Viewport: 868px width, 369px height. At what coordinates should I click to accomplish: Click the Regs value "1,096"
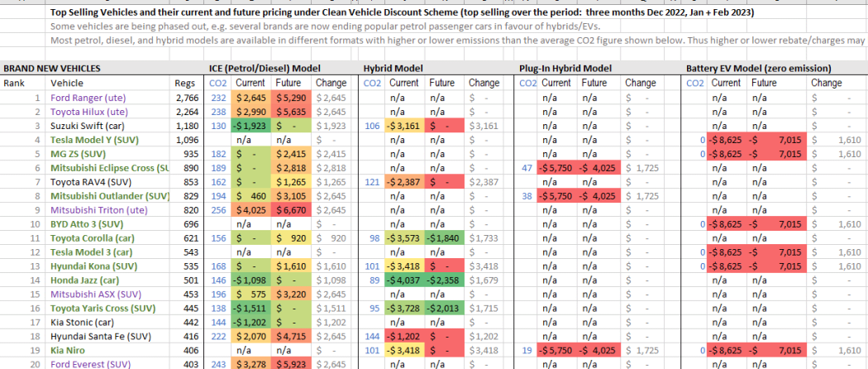tap(185, 140)
